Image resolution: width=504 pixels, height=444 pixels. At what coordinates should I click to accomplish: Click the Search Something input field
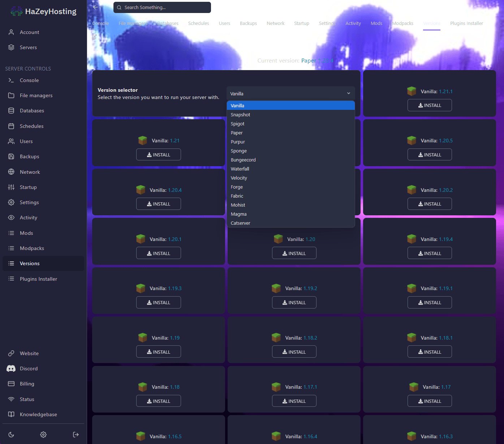pos(162,7)
